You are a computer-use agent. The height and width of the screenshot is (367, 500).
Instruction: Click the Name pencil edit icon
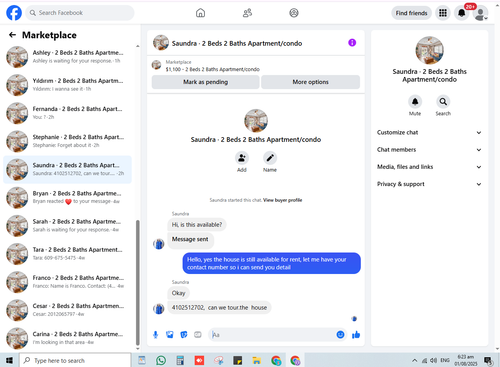click(x=270, y=158)
